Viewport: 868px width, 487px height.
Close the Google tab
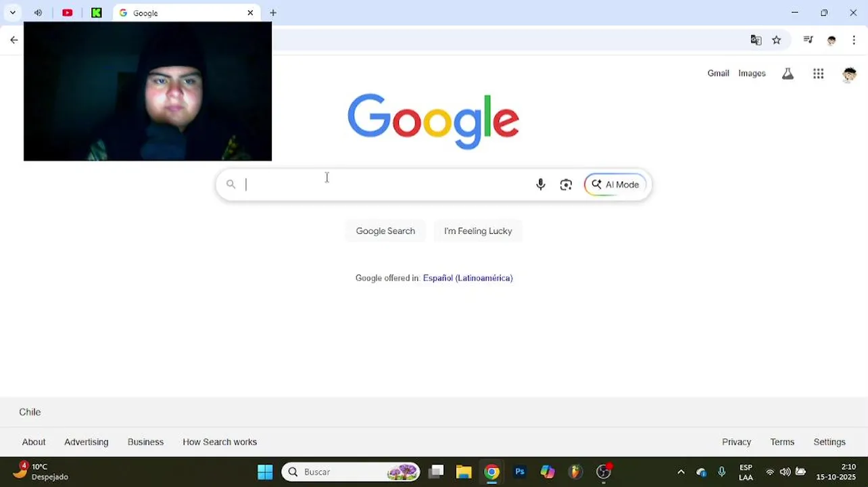pyautogui.click(x=250, y=13)
